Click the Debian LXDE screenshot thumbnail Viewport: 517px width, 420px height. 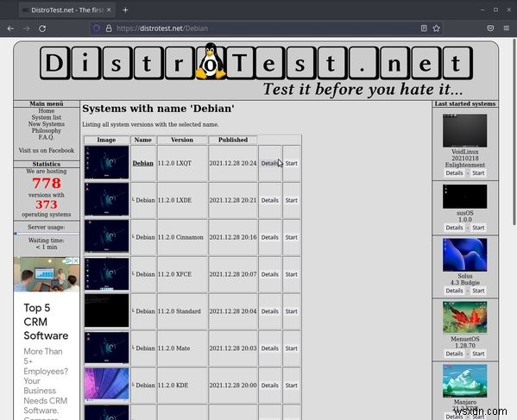(106, 199)
